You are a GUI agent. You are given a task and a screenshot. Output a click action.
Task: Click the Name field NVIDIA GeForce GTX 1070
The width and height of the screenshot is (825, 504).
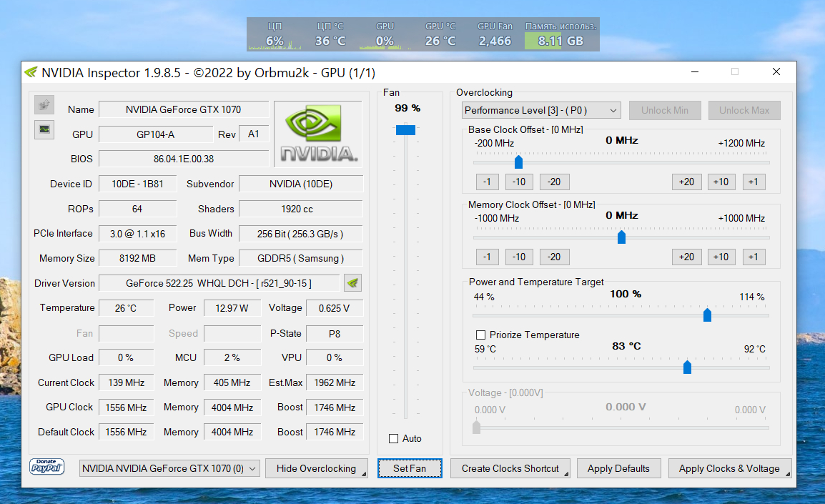184,109
